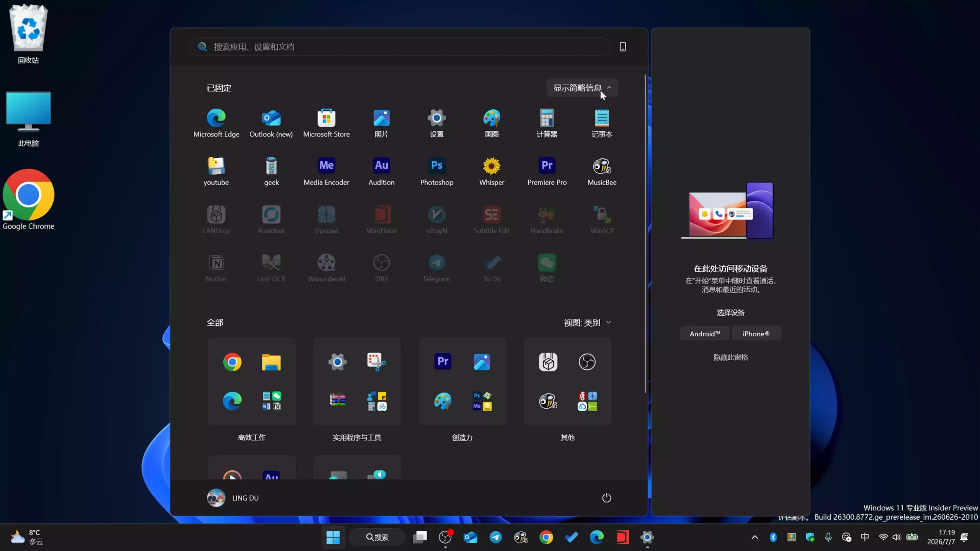980x551 pixels.
Task: Open the youtube pinned folder
Action: (x=216, y=171)
